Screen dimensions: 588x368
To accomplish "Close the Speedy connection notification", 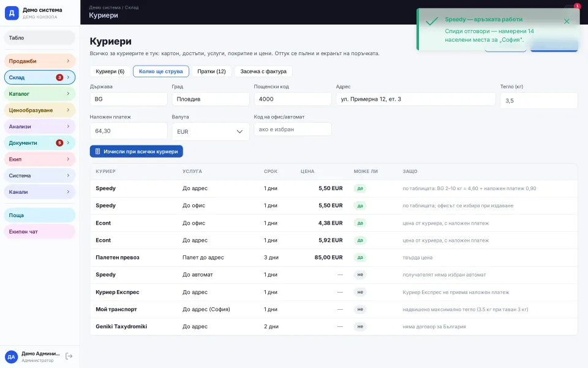I will 567,21.
